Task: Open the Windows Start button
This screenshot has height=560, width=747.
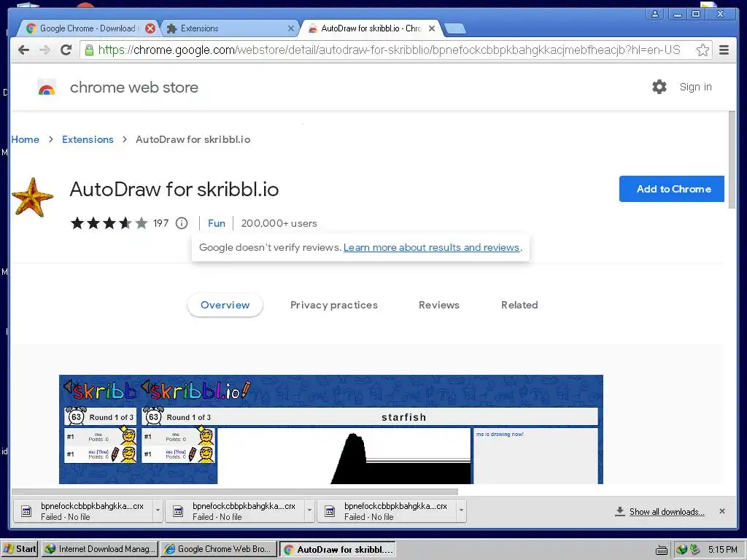Action: pos(20,549)
